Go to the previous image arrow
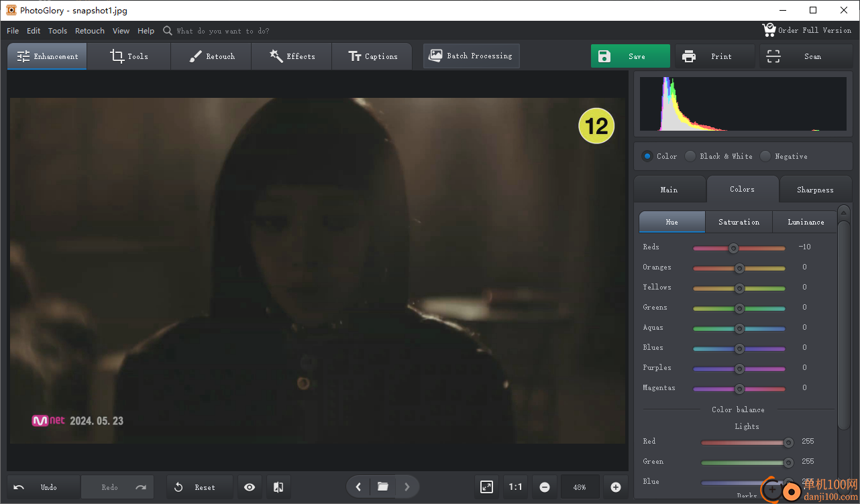This screenshot has height=504, width=860. (x=358, y=487)
